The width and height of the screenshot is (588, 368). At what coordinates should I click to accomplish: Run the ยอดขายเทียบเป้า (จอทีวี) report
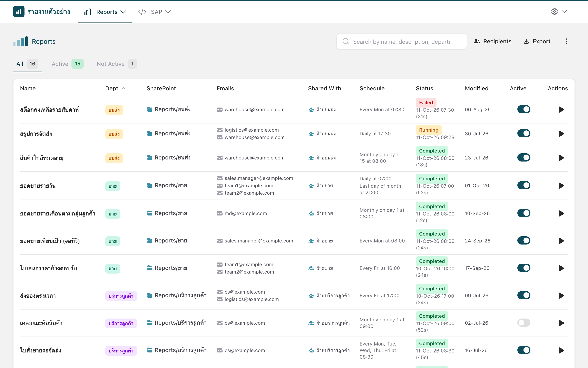(x=561, y=241)
